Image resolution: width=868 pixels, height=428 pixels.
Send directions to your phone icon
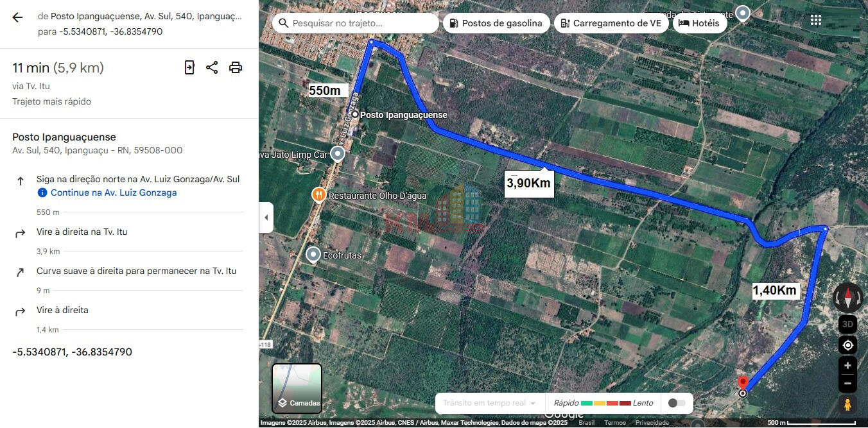click(x=189, y=67)
